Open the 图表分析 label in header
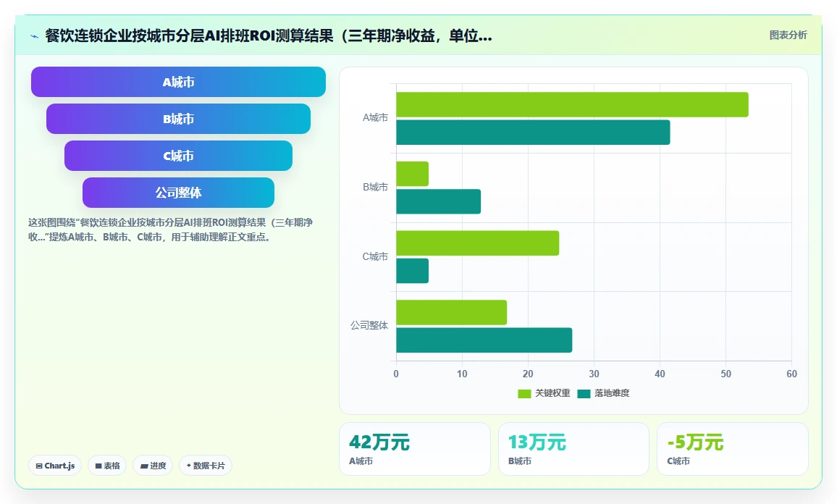This screenshot has height=504, width=837. point(788,35)
